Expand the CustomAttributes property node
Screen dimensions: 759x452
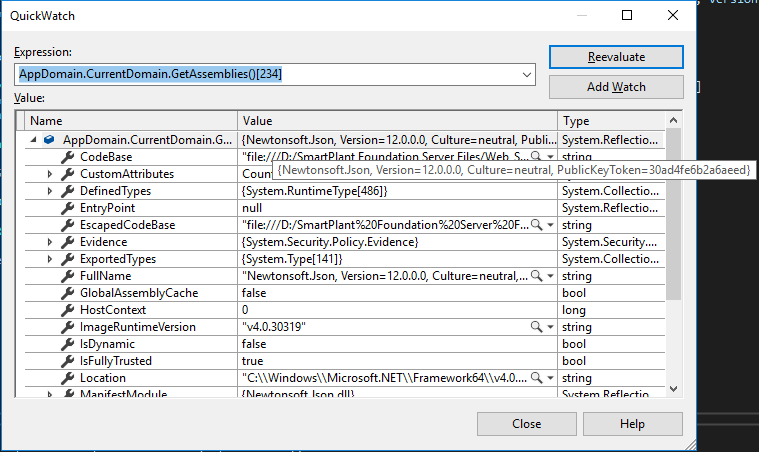(50, 174)
